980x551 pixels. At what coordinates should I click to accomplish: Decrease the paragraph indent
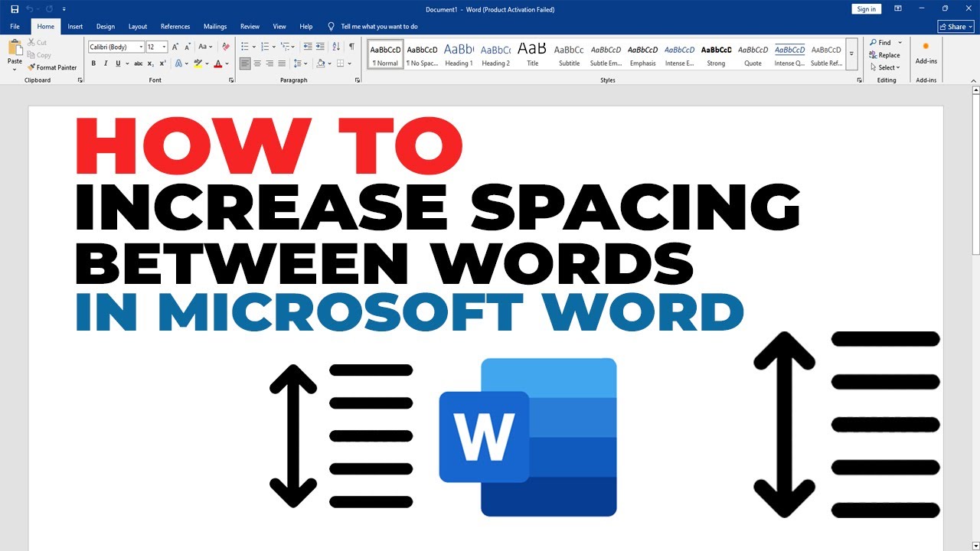(306, 47)
